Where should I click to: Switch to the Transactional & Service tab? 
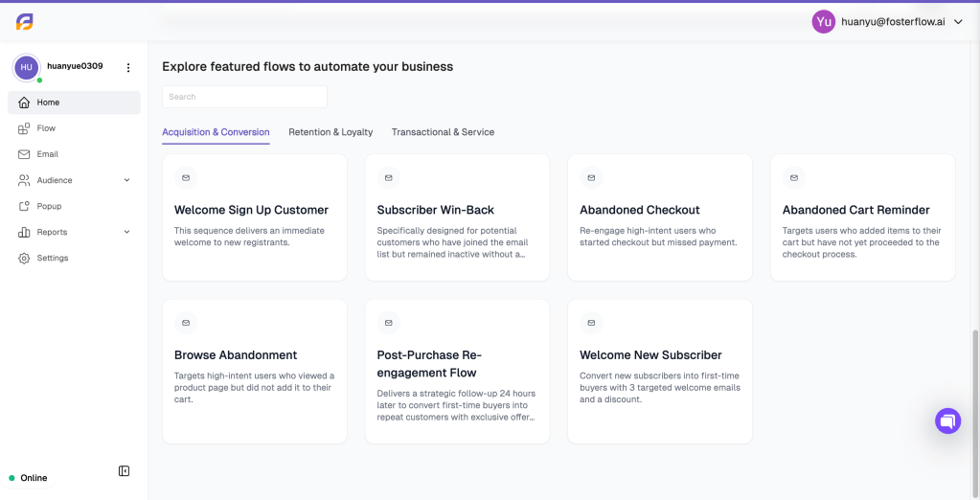[x=444, y=132]
